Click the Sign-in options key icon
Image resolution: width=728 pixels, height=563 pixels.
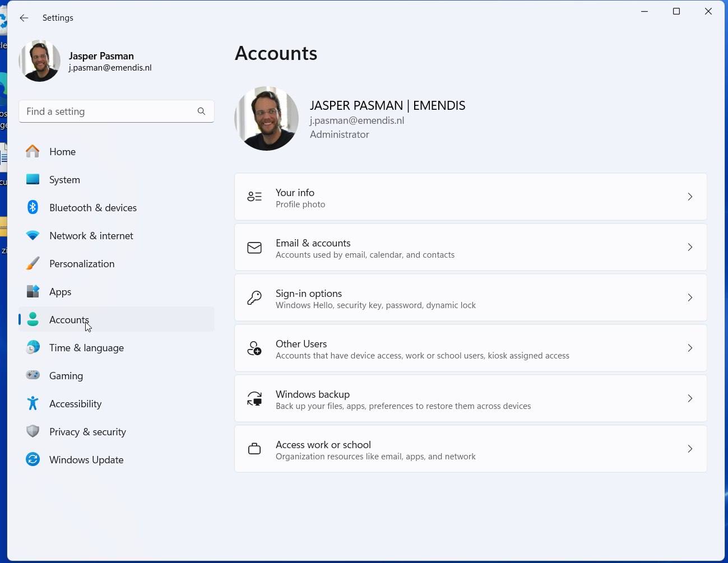(x=254, y=297)
